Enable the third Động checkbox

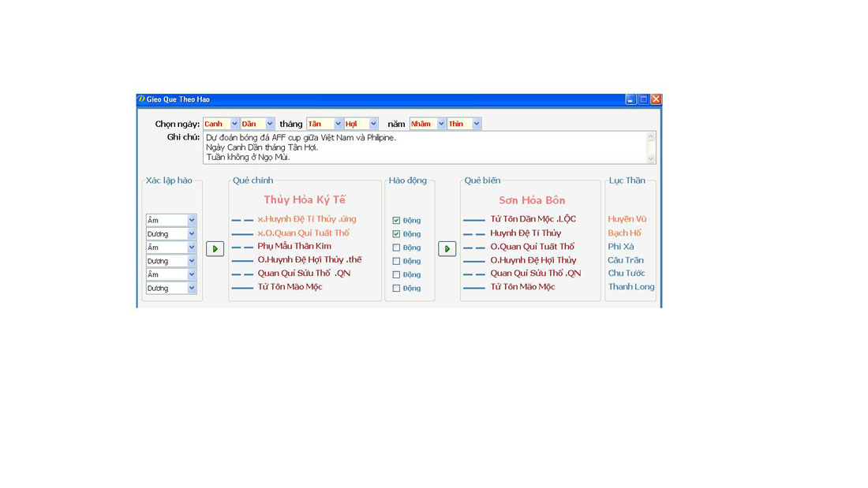396,248
